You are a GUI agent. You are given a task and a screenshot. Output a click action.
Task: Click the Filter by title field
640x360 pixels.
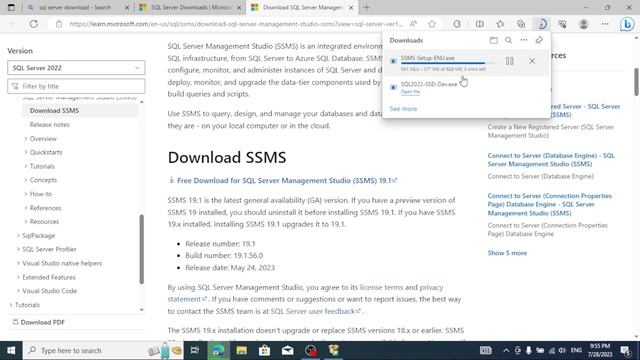click(x=76, y=86)
